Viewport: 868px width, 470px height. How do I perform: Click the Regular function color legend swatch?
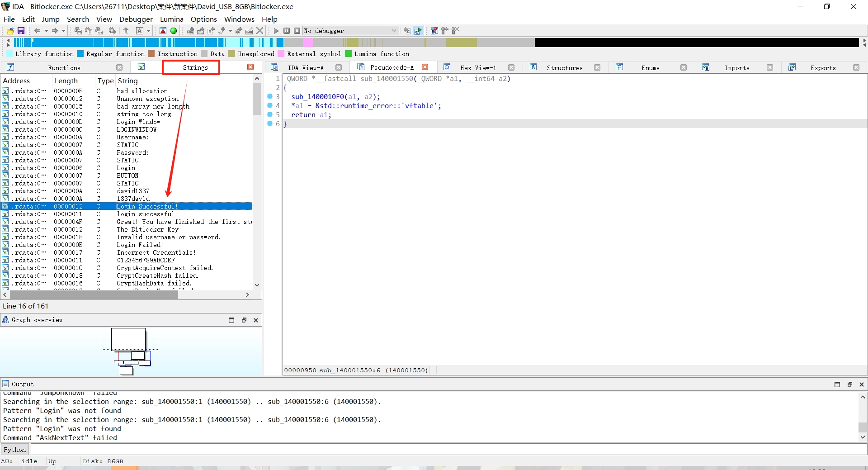coord(80,54)
